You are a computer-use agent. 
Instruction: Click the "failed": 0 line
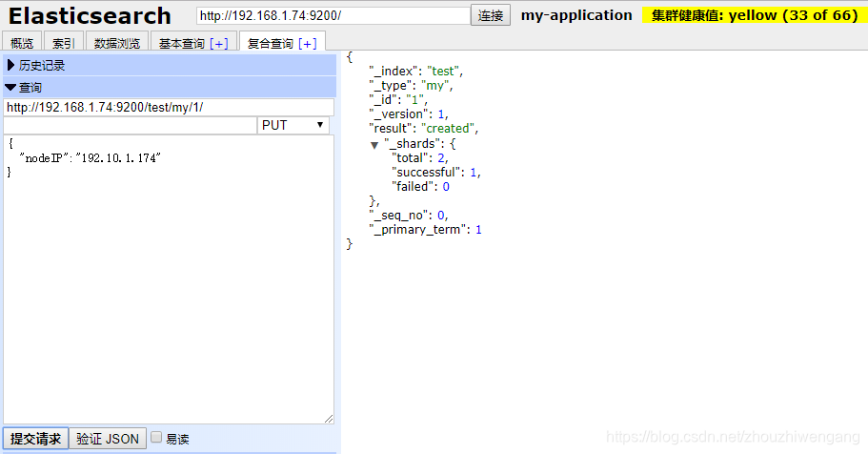[x=421, y=187]
